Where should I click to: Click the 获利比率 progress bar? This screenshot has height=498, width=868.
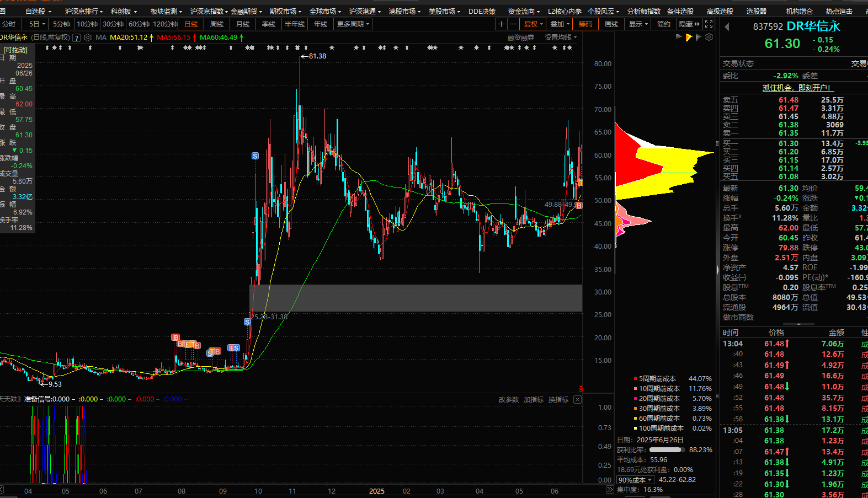[x=667, y=450]
